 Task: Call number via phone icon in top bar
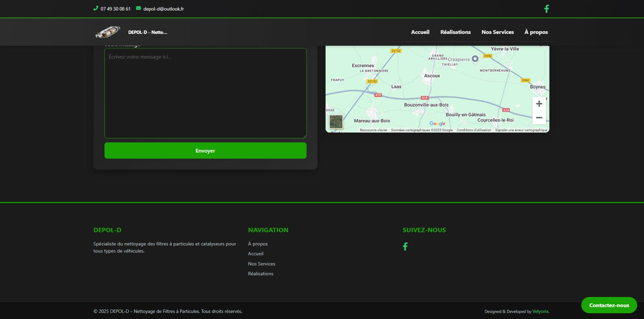(96, 8)
